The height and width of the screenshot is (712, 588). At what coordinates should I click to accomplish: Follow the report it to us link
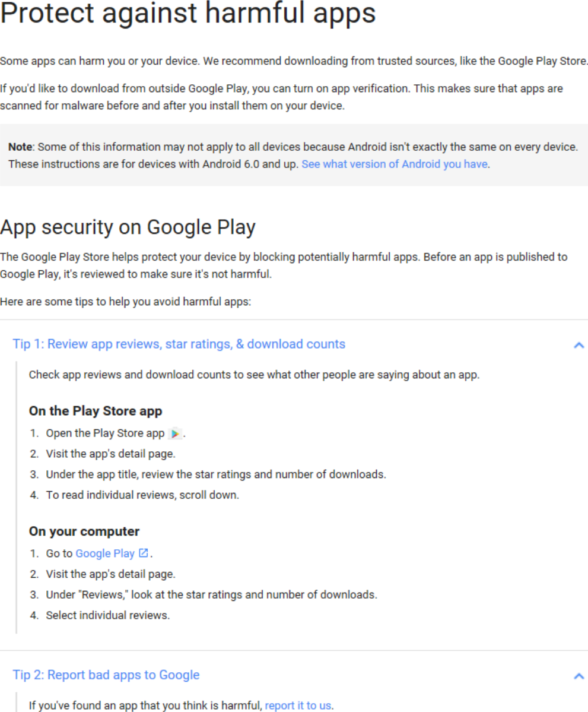point(298,705)
